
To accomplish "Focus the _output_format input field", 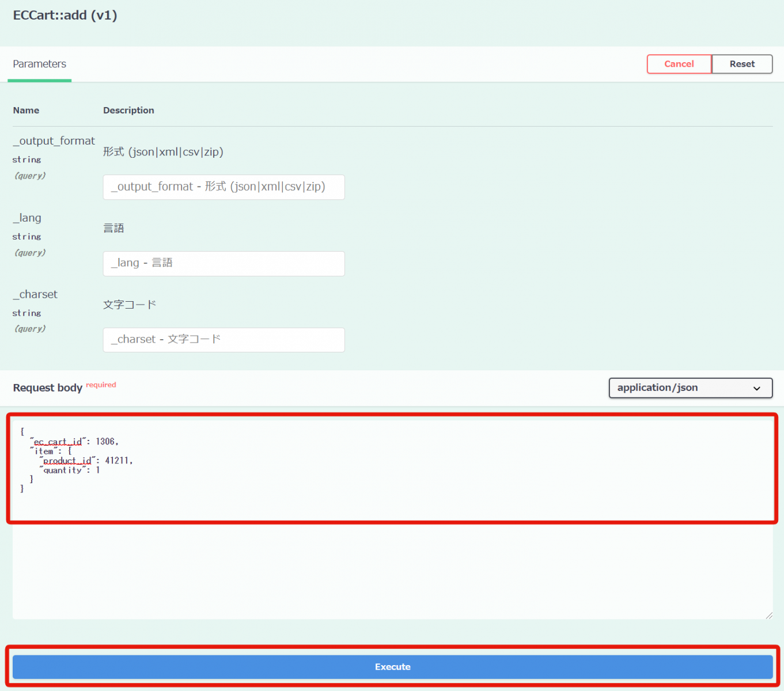I will click(224, 187).
